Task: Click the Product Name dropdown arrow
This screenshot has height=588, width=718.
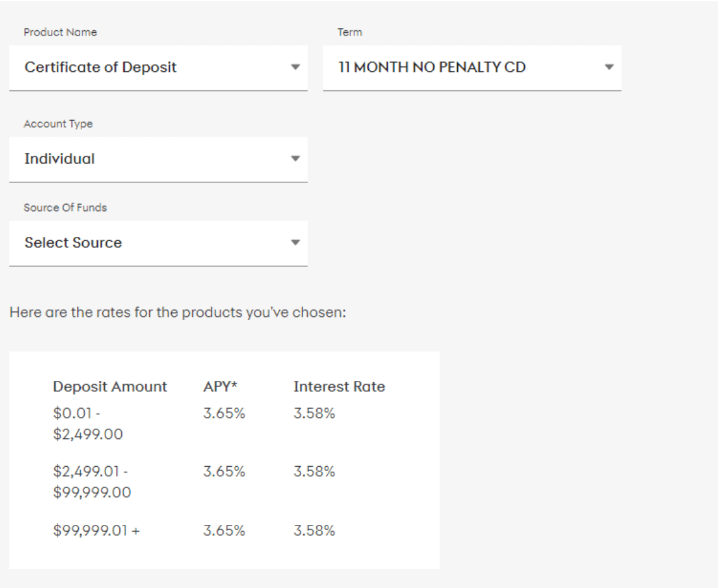Action: pos(294,67)
